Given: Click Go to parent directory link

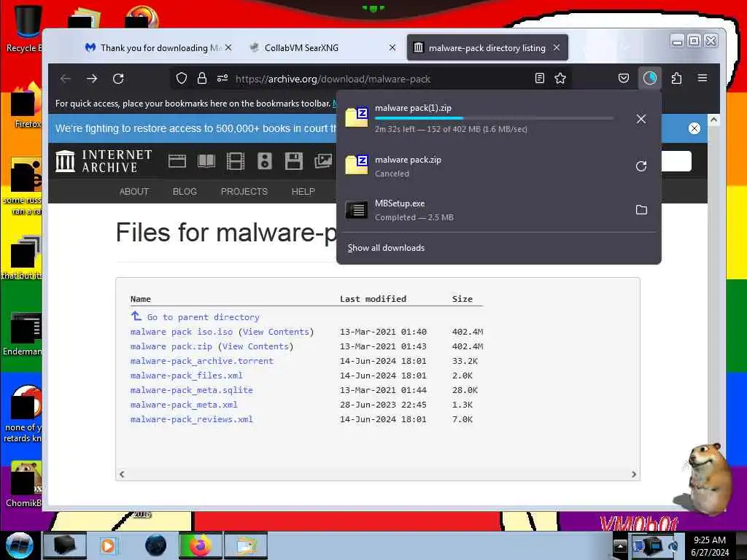Looking at the screenshot, I should tap(203, 317).
